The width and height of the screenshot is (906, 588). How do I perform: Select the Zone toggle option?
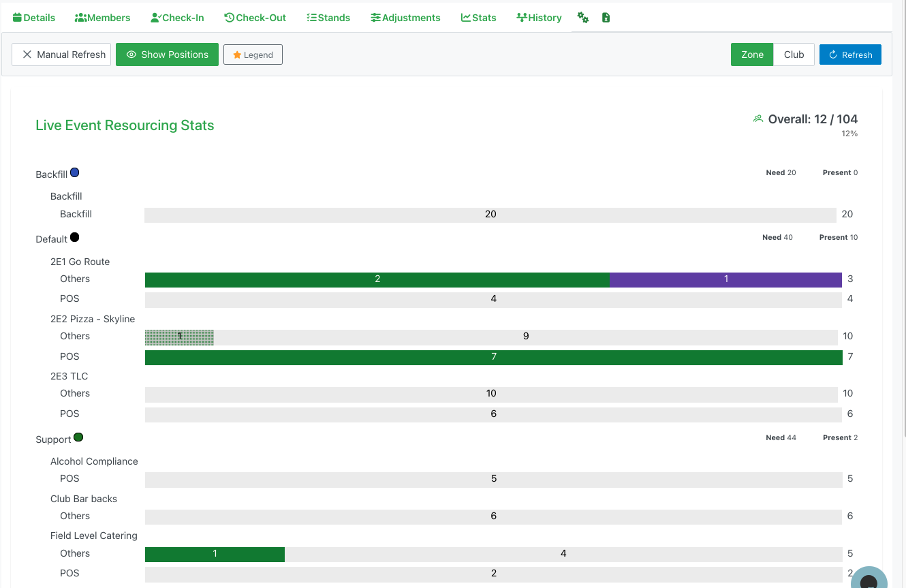[x=752, y=55]
